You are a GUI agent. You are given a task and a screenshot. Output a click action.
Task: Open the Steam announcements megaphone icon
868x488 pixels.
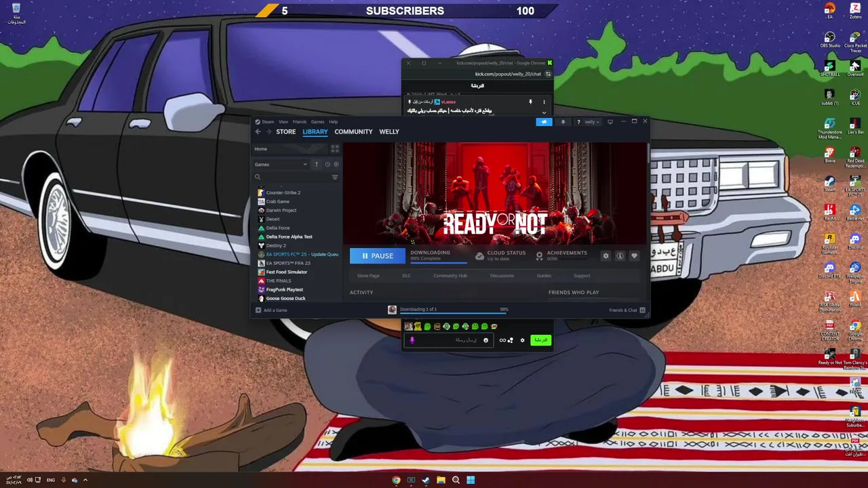(544, 122)
